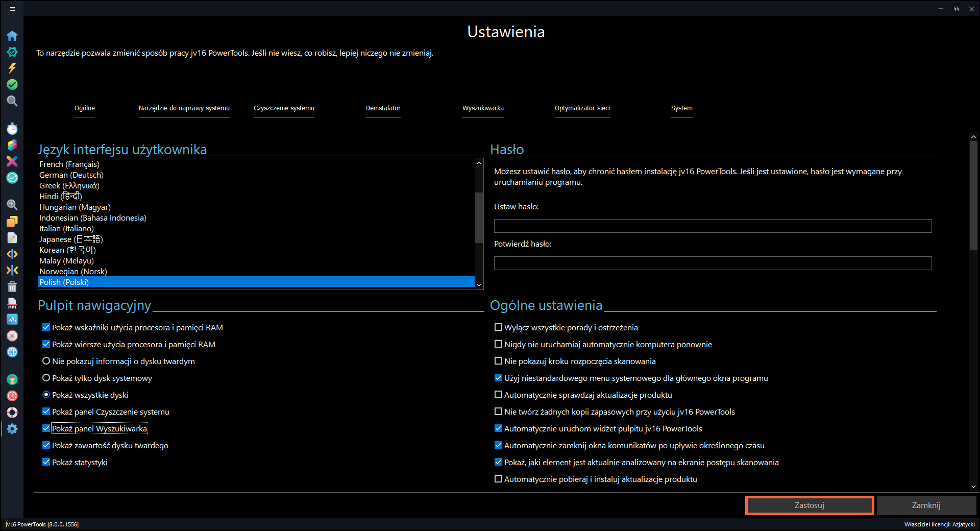Toggle Pokaż panel Wyszukiwarka checkbox
This screenshot has width=980, height=531.
click(46, 428)
